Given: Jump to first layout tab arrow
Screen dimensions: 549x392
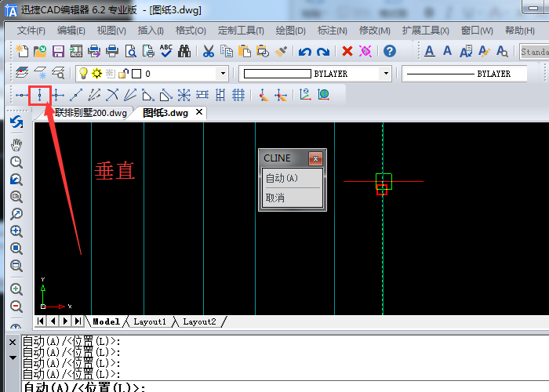Looking at the screenshot, I should pos(40,321).
